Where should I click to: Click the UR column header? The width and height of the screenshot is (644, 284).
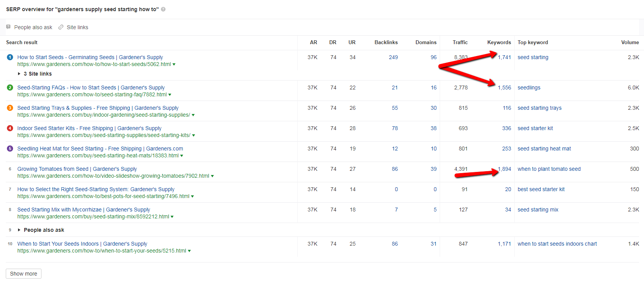pyautogui.click(x=352, y=42)
